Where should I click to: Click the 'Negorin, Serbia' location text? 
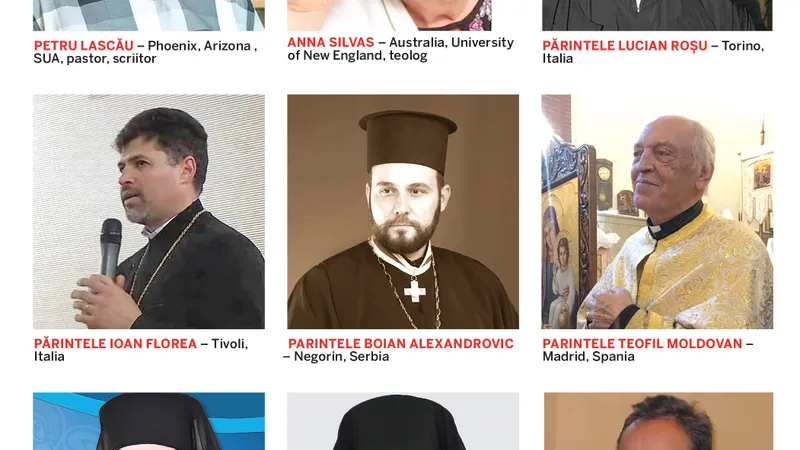[341, 357]
